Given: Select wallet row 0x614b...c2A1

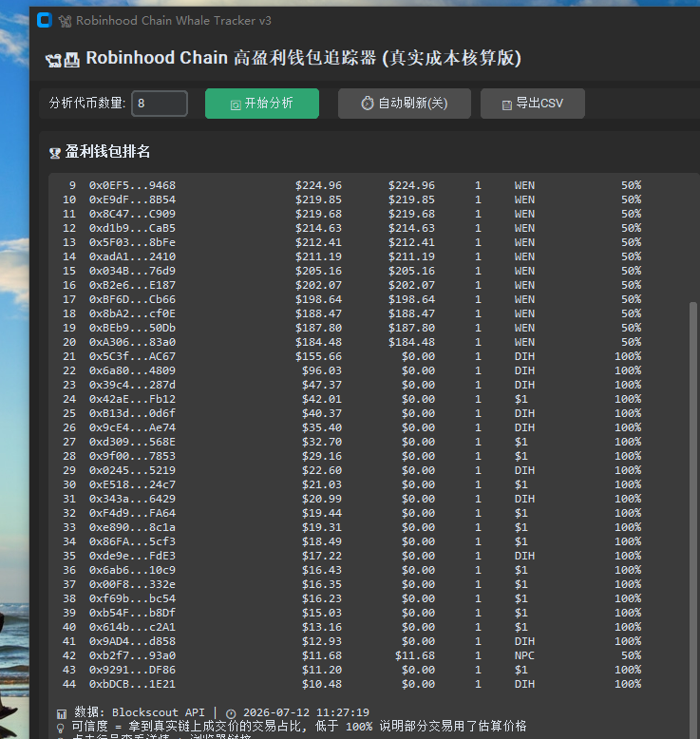Looking at the screenshot, I should click(351, 627).
